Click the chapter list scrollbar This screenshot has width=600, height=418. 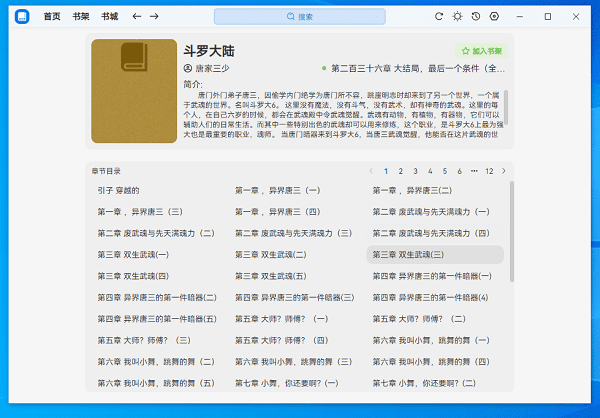pyautogui.click(x=512, y=232)
